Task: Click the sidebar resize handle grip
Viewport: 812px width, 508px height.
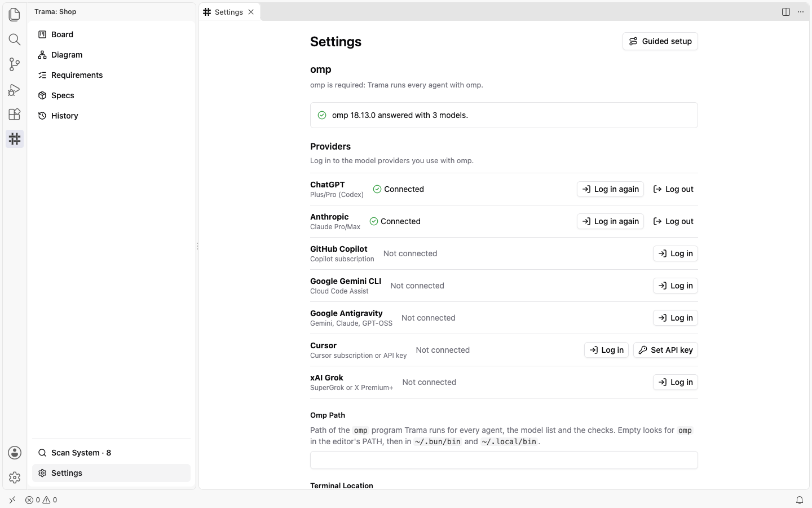Action: (x=197, y=246)
